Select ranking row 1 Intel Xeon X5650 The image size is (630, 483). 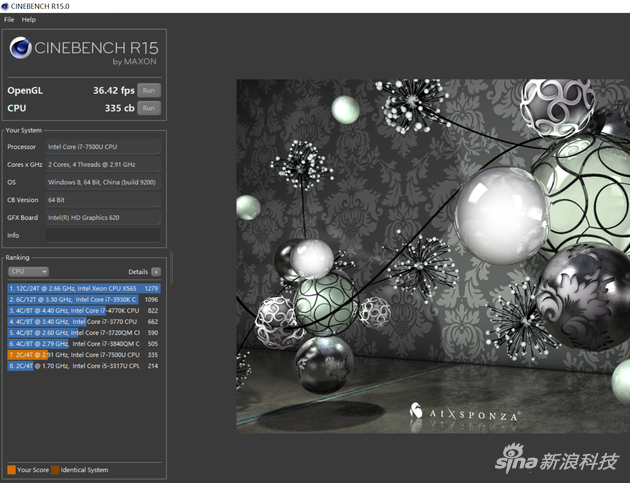[84, 288]
